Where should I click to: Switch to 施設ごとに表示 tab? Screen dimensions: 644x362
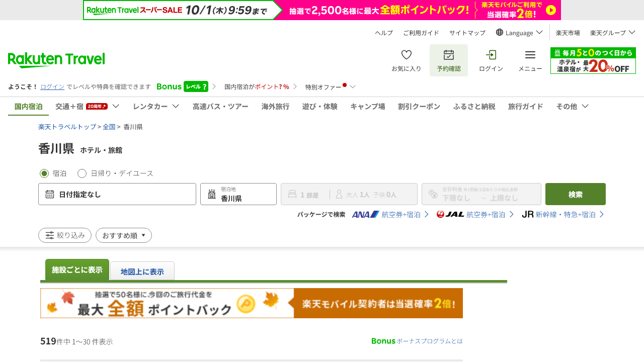[x=77, y=269]
